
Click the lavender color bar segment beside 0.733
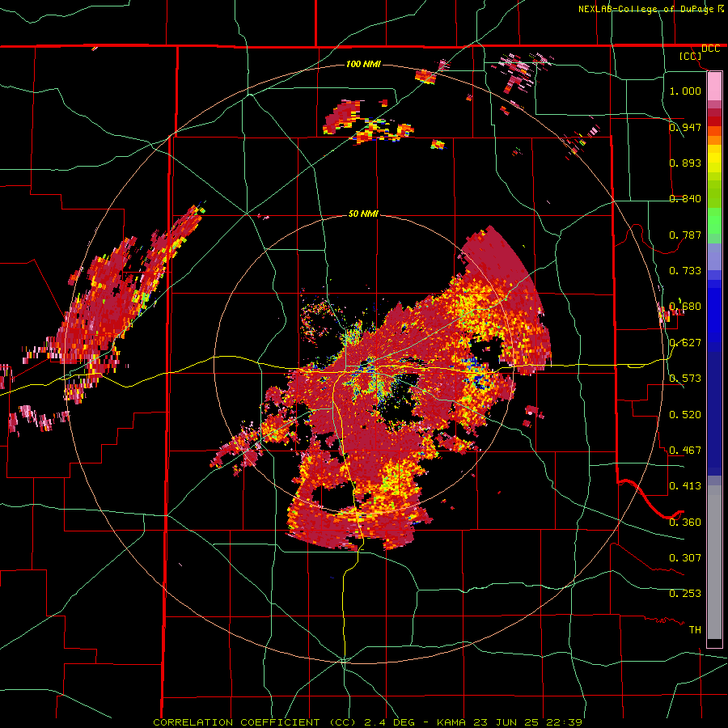point(714,256)
